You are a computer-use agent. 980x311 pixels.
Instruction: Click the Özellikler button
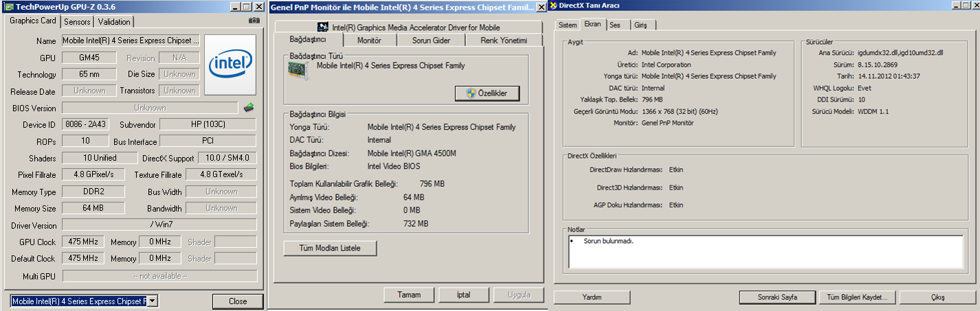[487, 93]
